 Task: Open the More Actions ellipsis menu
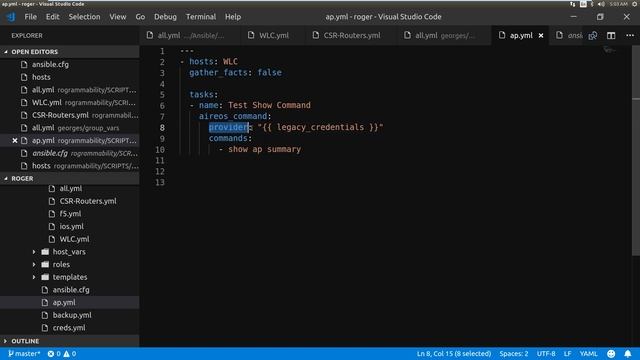[630, 36]
